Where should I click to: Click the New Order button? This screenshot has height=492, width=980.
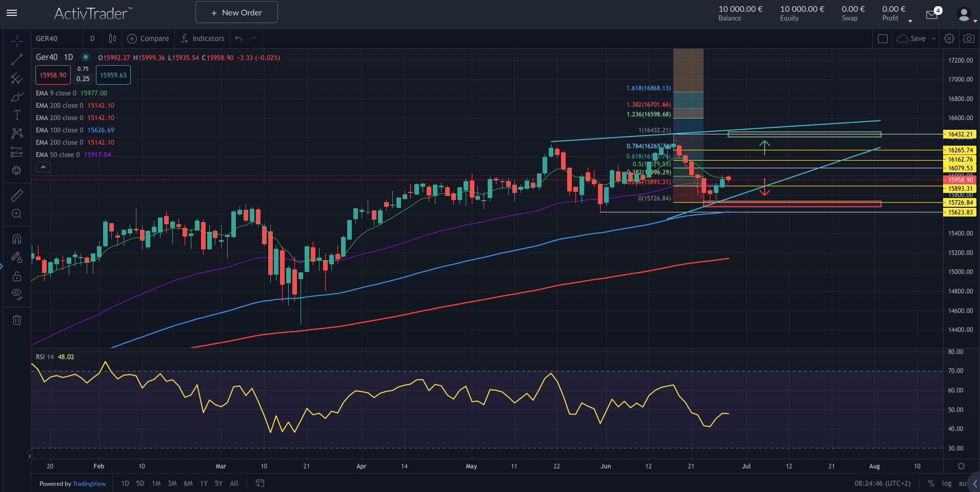coord(236,12)
